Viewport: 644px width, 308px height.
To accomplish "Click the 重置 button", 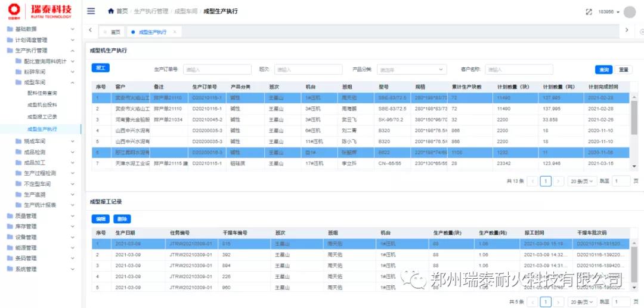I will coord(623,69).
